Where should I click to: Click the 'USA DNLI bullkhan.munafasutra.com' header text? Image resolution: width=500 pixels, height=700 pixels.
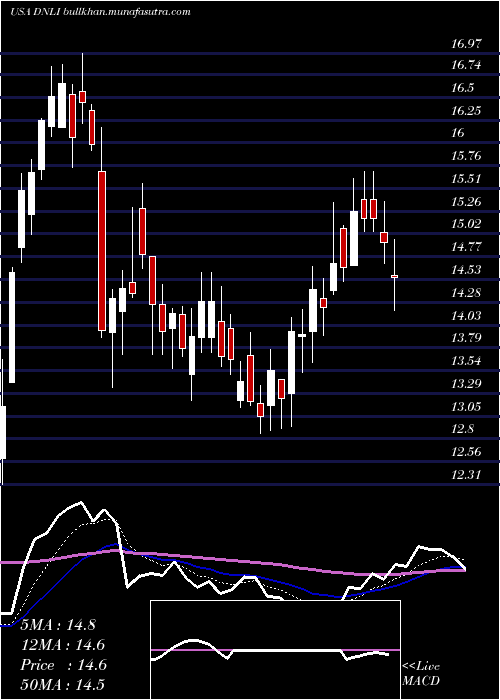pyautogui.click(x=100, y=12)
